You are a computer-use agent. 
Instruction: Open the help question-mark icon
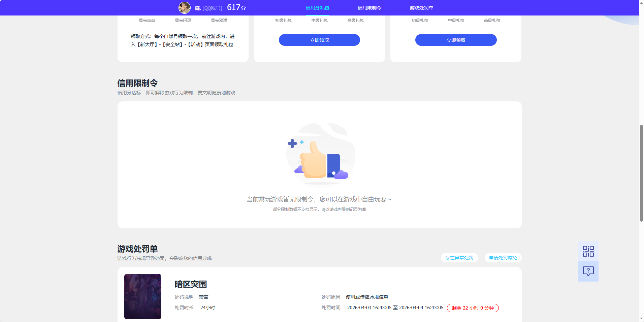pyautogui.click(x=588, y=271)
